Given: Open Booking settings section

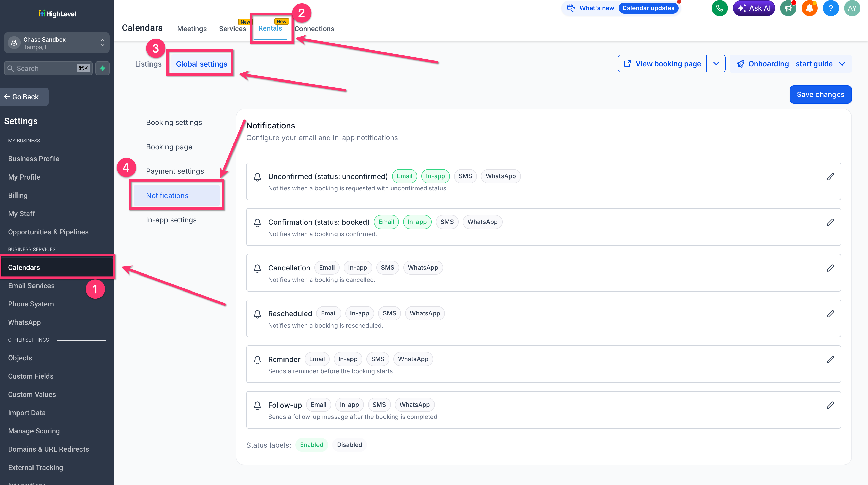Looking at the screenshot, I should (174, 123).
